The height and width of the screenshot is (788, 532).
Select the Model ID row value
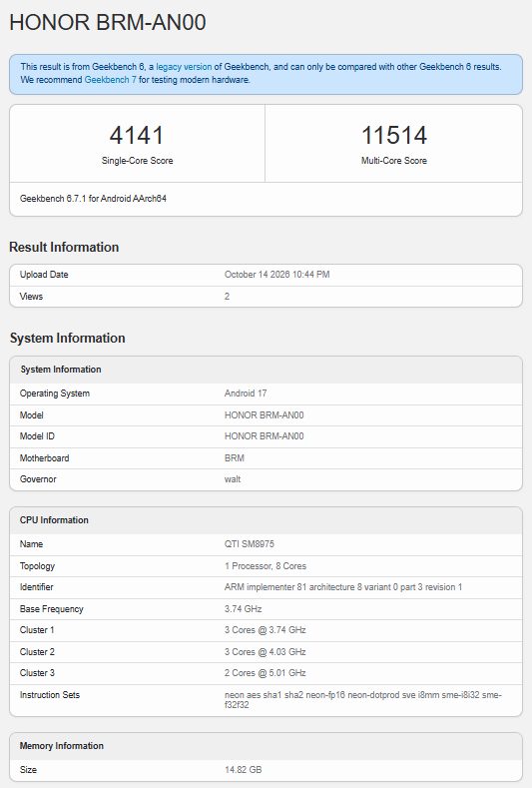coord(264,436)
